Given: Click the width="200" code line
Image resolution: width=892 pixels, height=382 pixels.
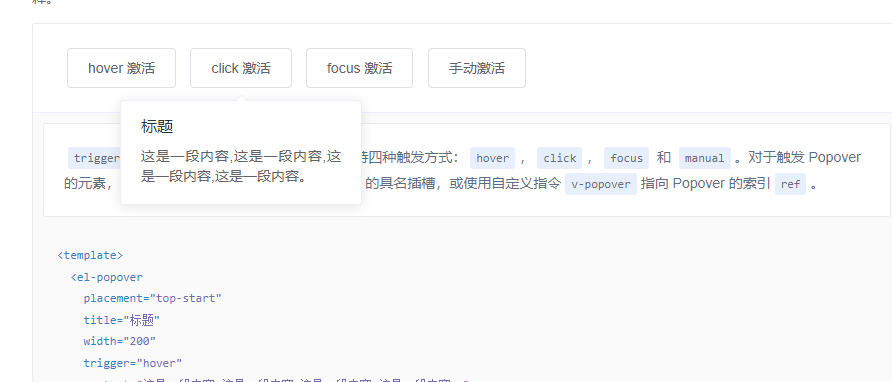Looking at the screenshot, I should click(x=119, y=342).
